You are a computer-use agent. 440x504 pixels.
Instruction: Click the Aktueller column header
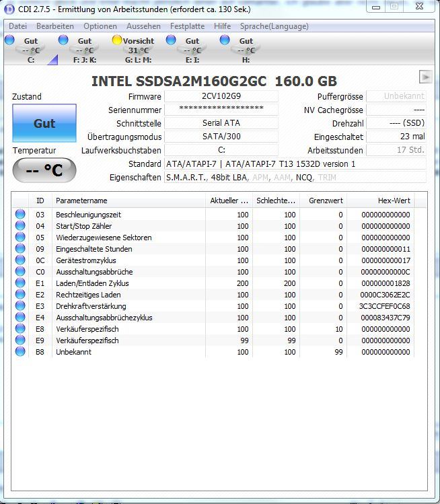tap(229, 201)
